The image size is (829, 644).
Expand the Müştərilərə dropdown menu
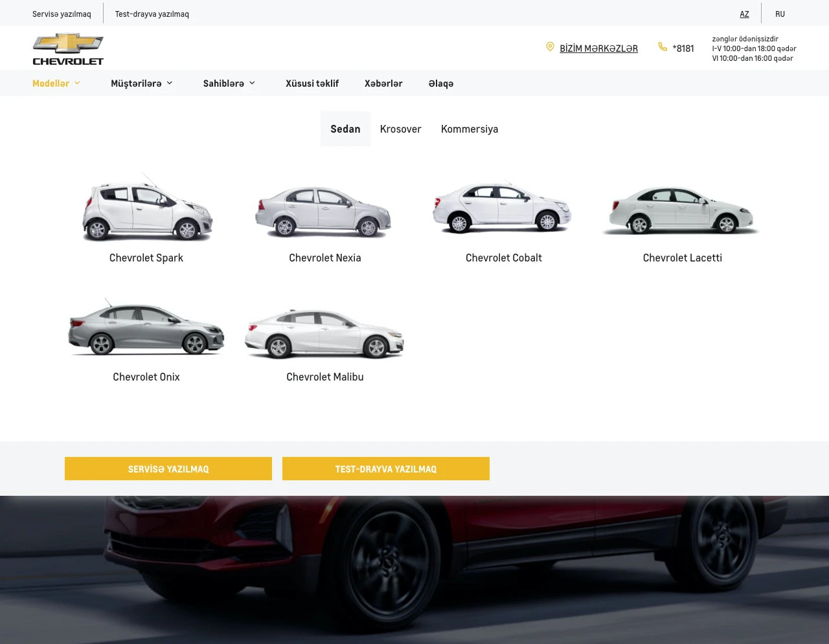(142, 83)
